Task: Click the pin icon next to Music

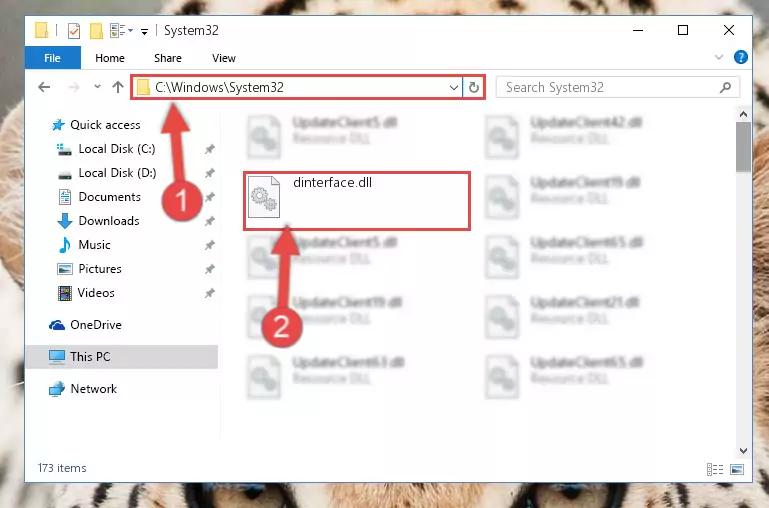Action: (x=209, y=245)
